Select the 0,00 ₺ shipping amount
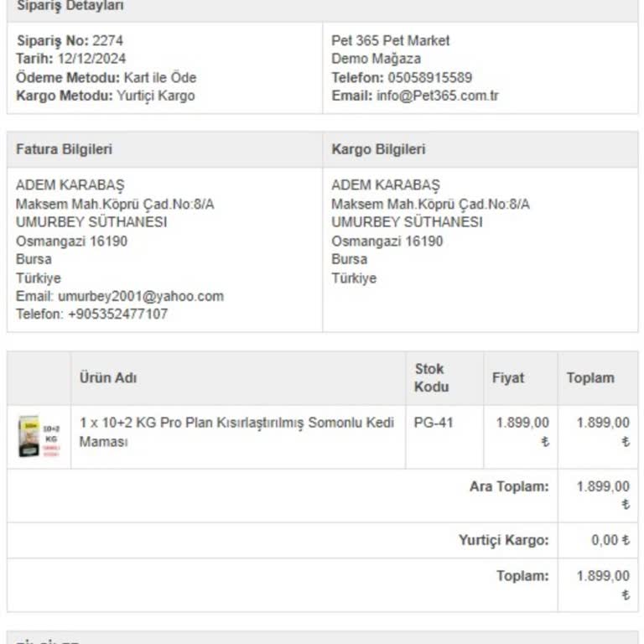644x644 pixels. pyautogui.click(x=610, y=541)
